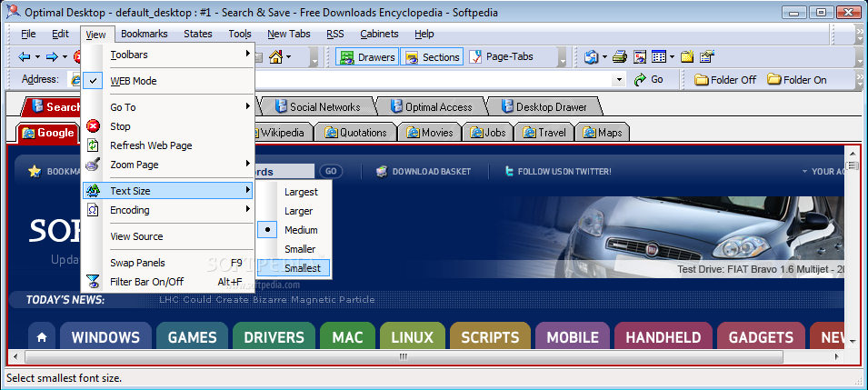
Task: Expand the Toolbars submenu
Action: point(168,55)
